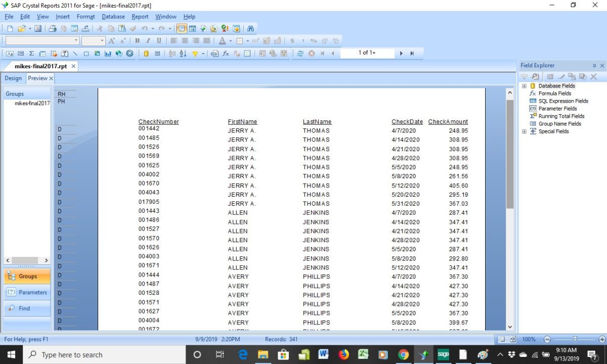Expand the Special Fields node
Image resolution: width=607 pixels, height=364 pixels.
click(524, 131)
